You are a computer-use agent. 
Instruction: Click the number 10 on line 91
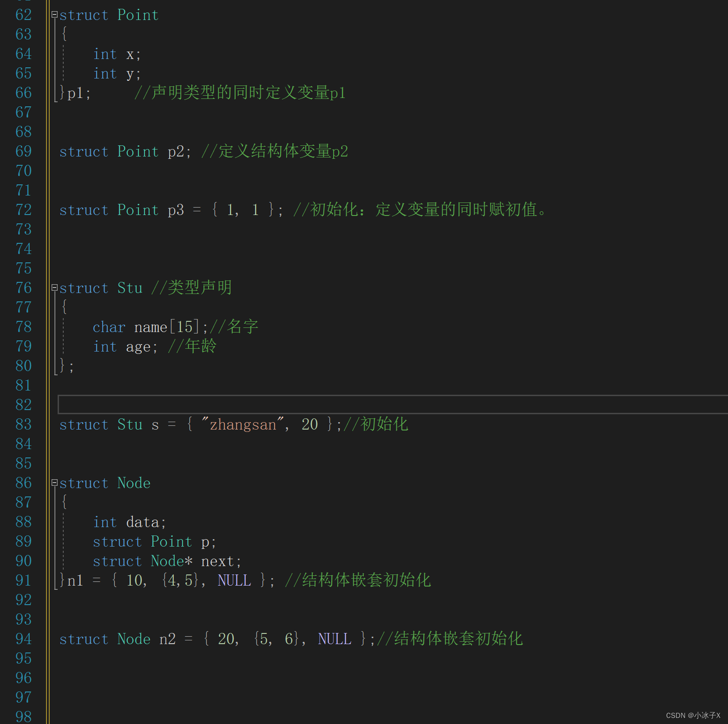click(x=134, y=581)
